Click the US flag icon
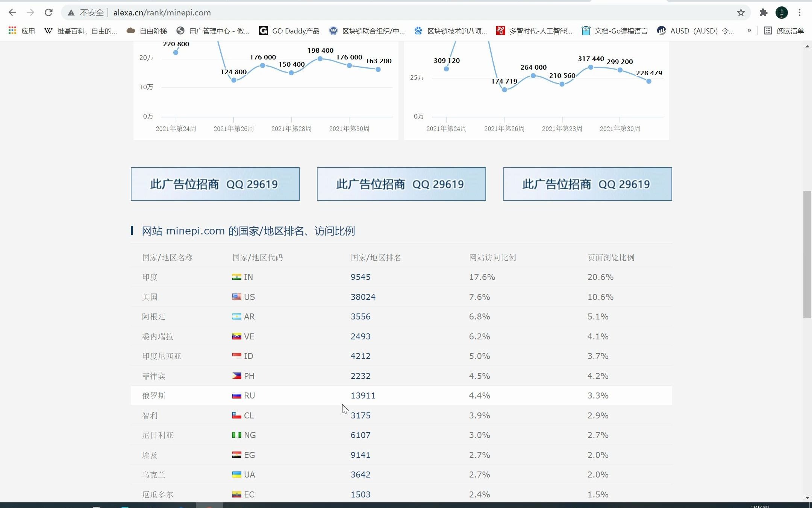This screenshot has width=812, height=508. tap(237, 297)
